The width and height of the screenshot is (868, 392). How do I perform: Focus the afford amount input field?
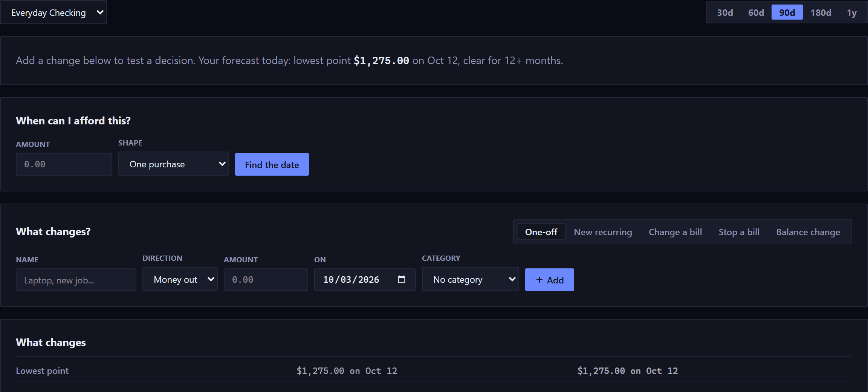click(64, 164)
